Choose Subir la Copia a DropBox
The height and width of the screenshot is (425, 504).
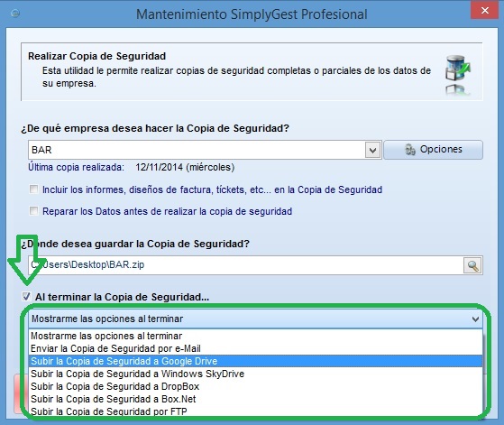[x=255, y=386]
